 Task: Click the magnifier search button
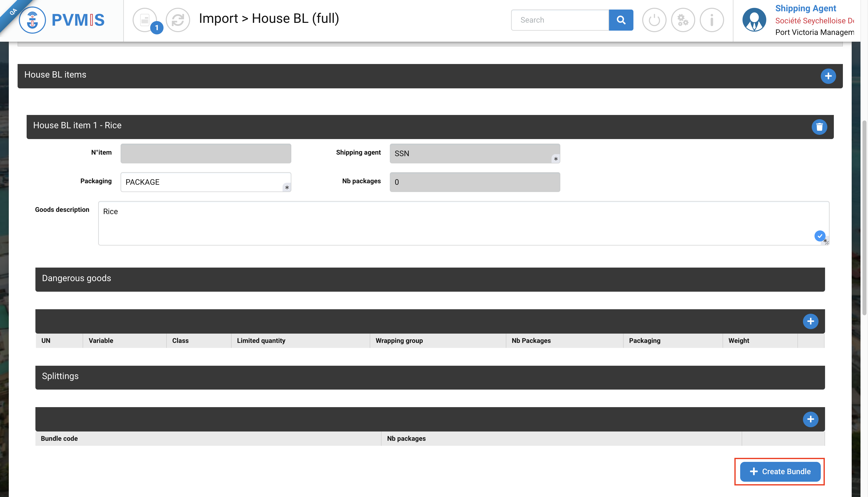coord(621,20)
